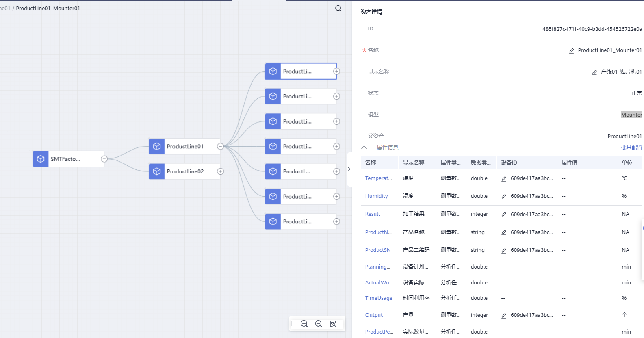Click the ℃ unit in Temperature row
644x338 pixels.
pyautogui.click(x=624, y=178)
